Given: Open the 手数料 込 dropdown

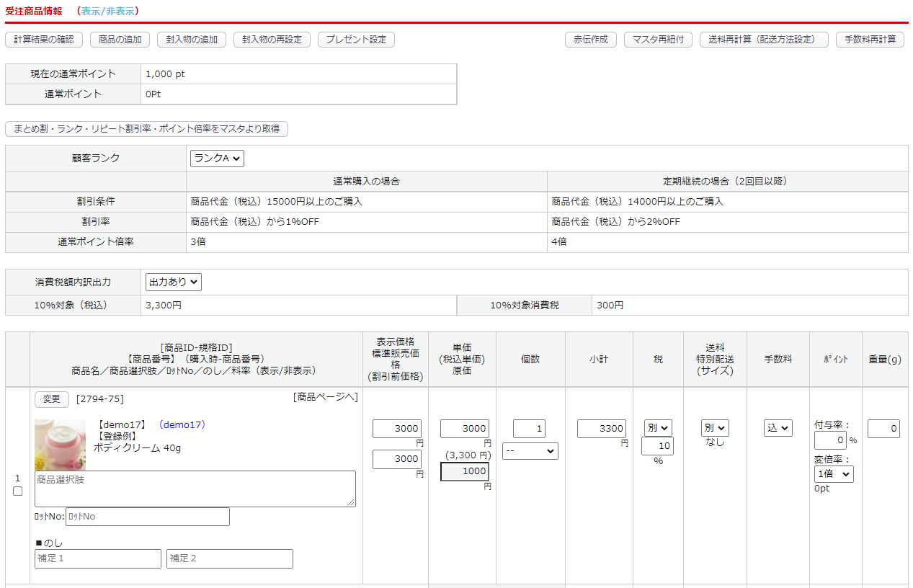Looking at the screenshot, I should tap(778, 428).
